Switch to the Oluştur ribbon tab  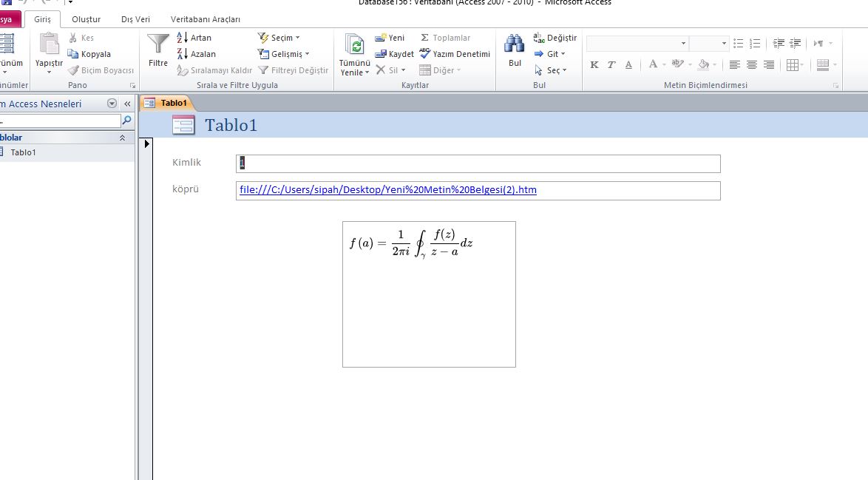point(86,19)
